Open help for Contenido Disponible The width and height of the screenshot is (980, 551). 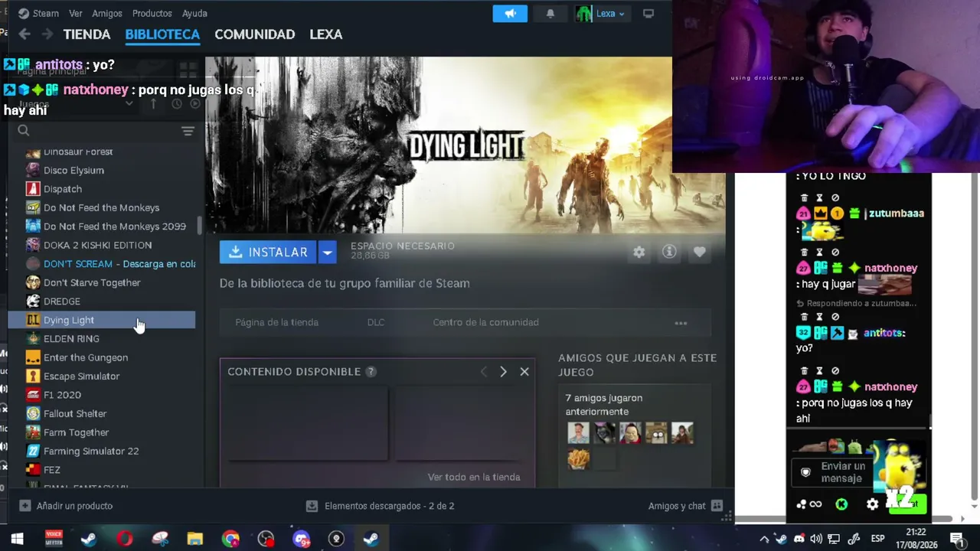pos(371,371)
